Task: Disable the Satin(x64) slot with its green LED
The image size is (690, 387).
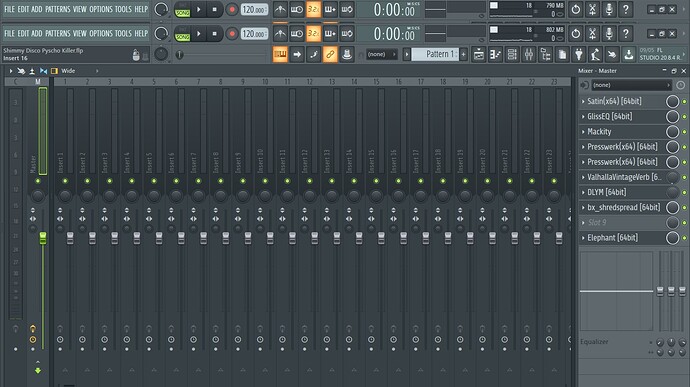Action: point(684,102)
